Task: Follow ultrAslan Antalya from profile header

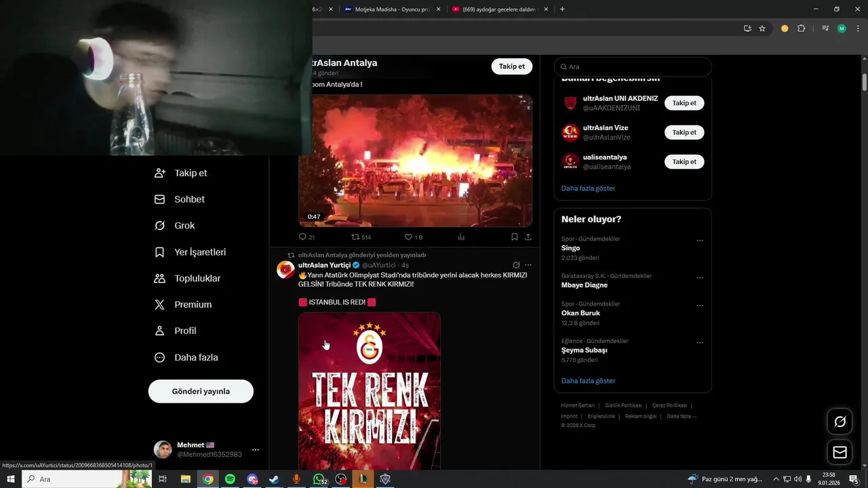Action: tap(512, 66)
